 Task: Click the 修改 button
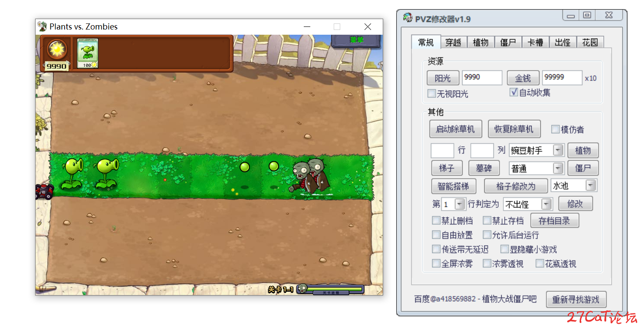click(x=575, y=204)
